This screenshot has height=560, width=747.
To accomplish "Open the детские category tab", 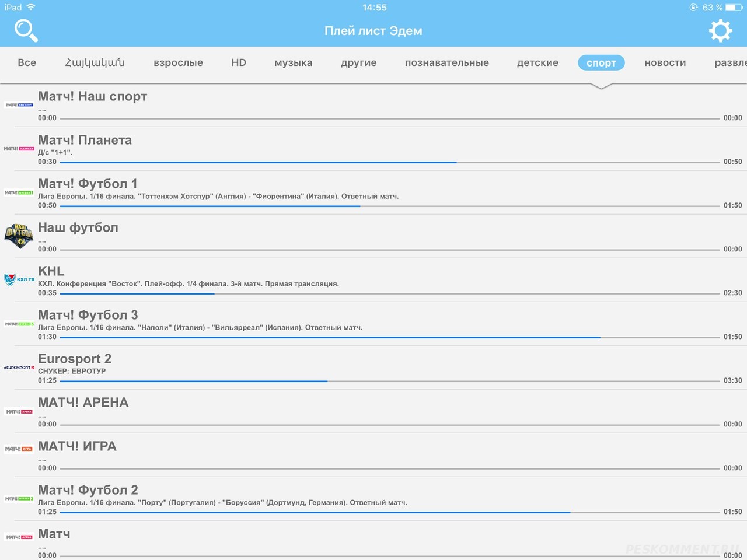I will [x=537, y=62].
